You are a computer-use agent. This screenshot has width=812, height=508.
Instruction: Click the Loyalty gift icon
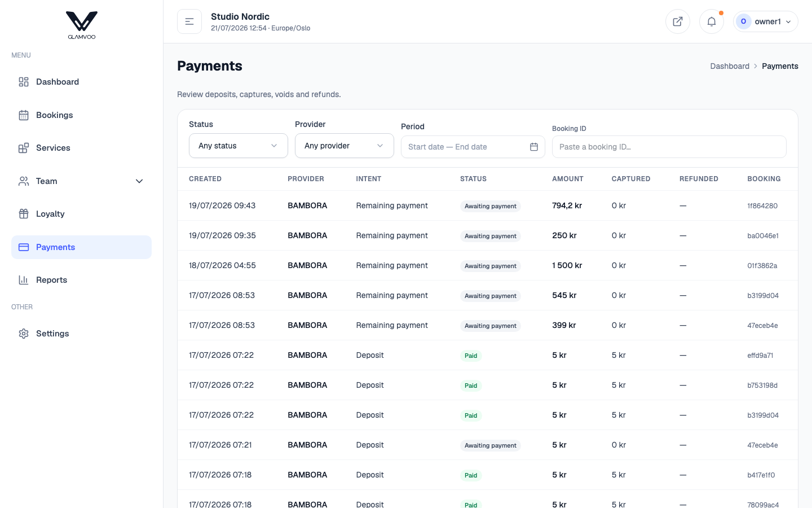[24, 214]
